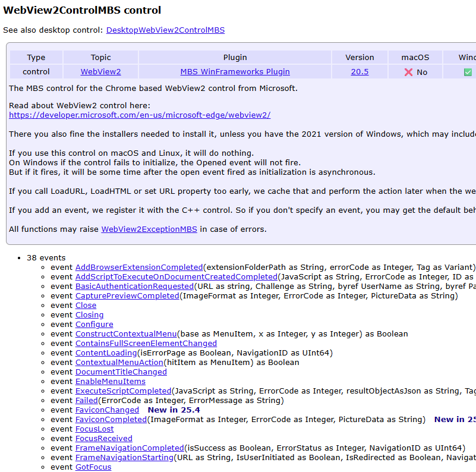Open the DesktopWebView2ControlMBS link

tap(165, 30)
